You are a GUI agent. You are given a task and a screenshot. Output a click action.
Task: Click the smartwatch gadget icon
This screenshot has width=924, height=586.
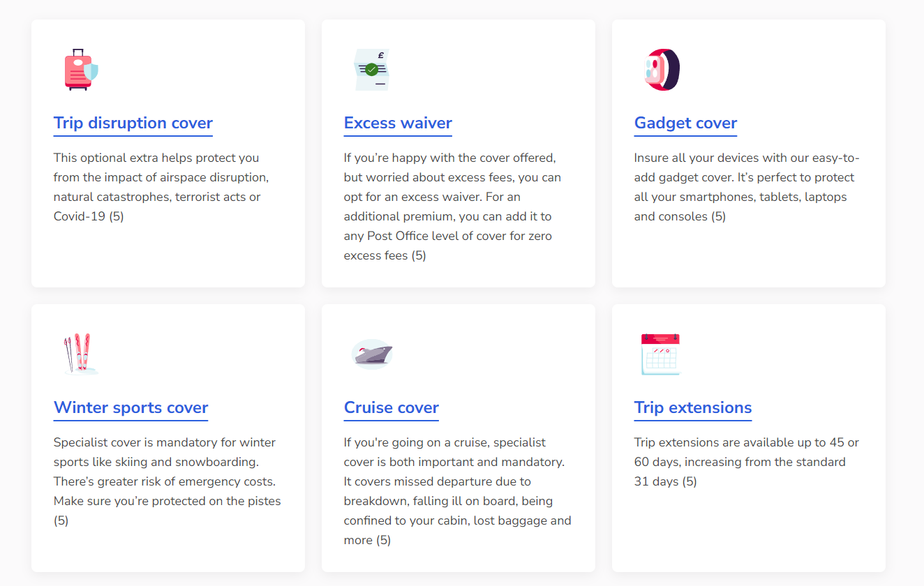[662, 70]
